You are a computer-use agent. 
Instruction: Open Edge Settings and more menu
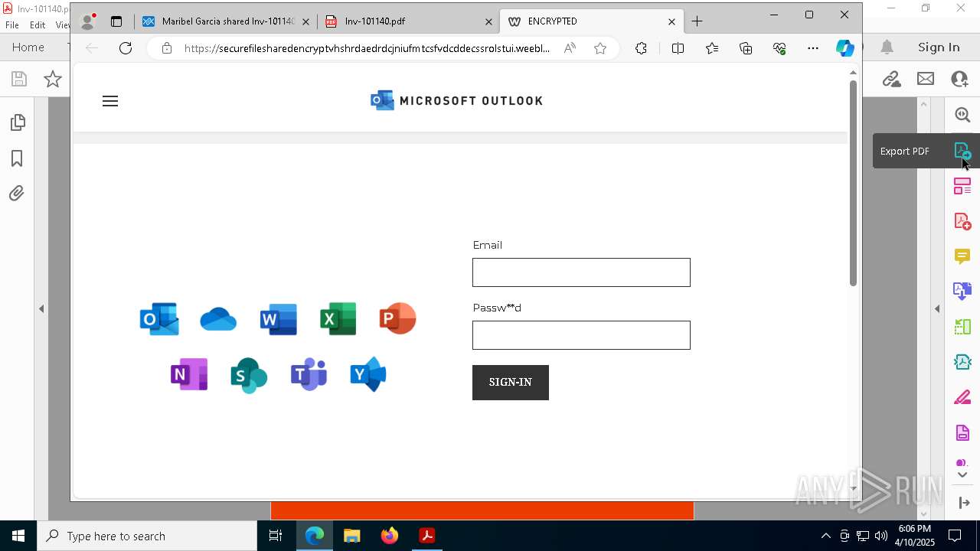click(x=813, y=48)
